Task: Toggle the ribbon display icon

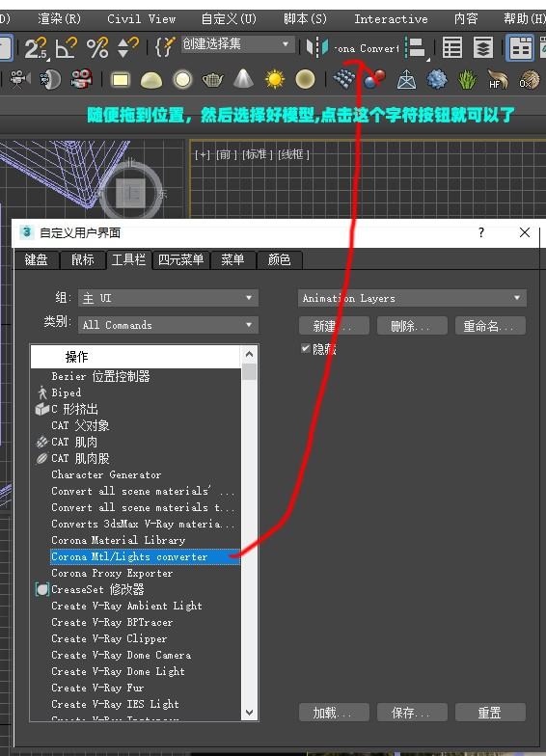Action: point(520,48)
